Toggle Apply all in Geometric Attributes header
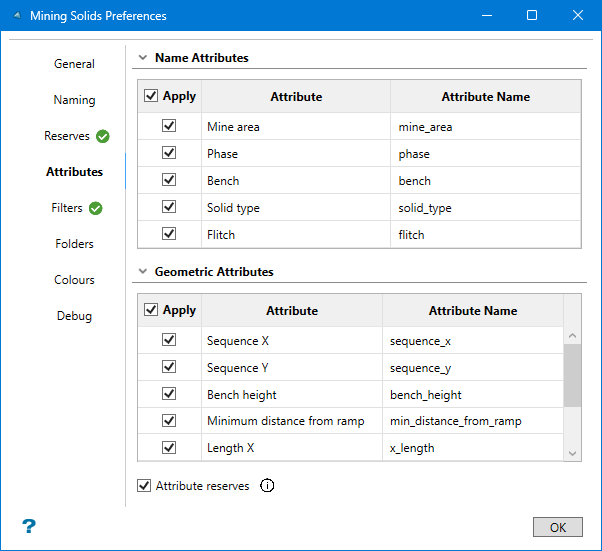Screen dimensions: 602x551 click(x=151, y=310)
